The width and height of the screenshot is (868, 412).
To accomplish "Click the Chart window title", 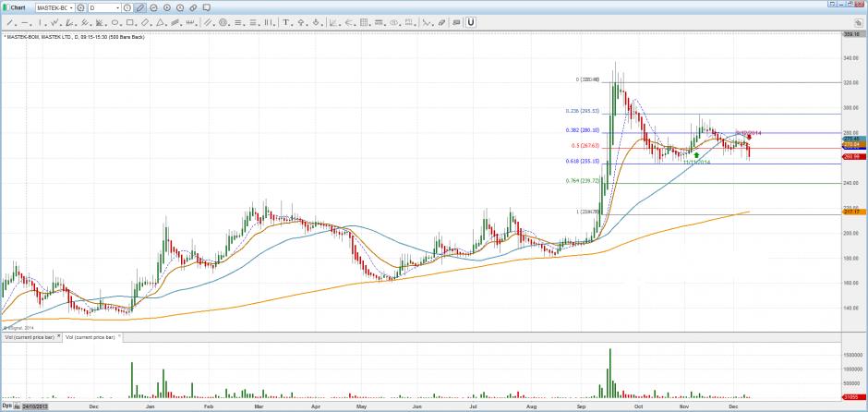I will (18, 7).
